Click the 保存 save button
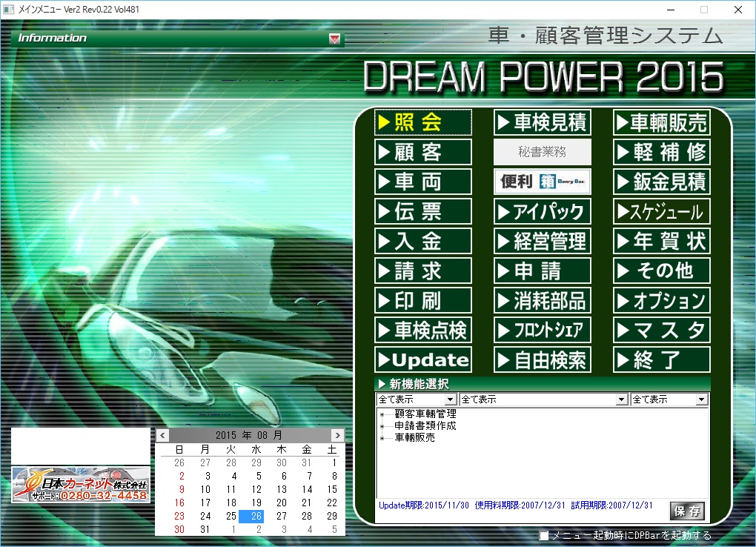 [687, 511]
